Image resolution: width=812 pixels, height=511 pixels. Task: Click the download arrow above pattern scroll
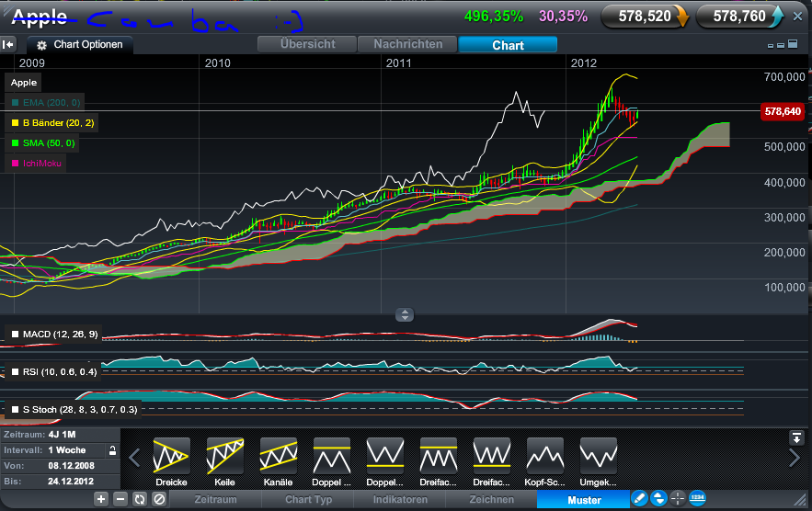[x=796, y=437]
